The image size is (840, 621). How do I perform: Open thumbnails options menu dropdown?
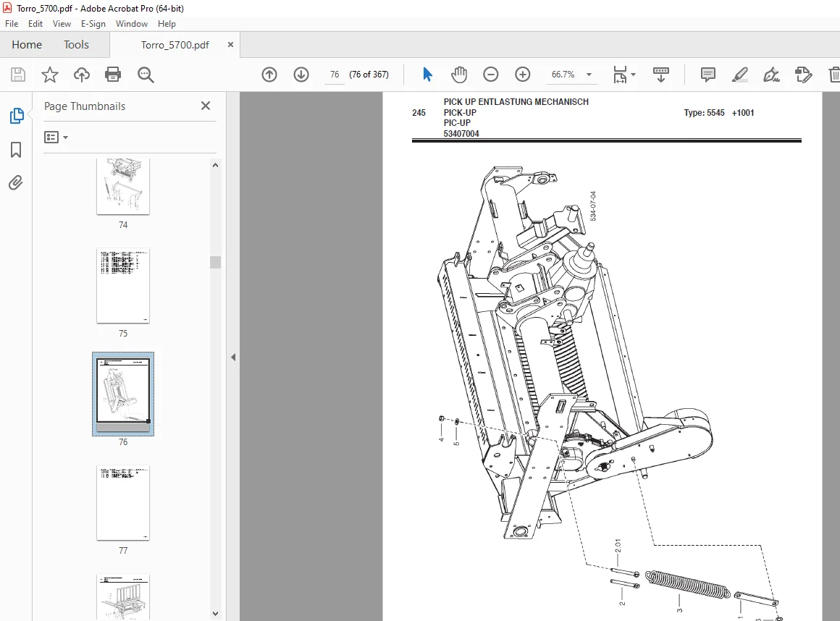click(56, 138)
